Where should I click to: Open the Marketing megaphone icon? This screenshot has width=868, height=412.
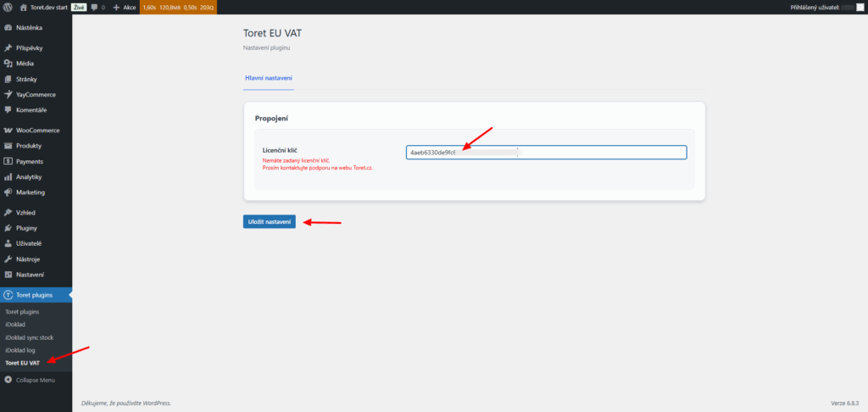coord(8,192)
